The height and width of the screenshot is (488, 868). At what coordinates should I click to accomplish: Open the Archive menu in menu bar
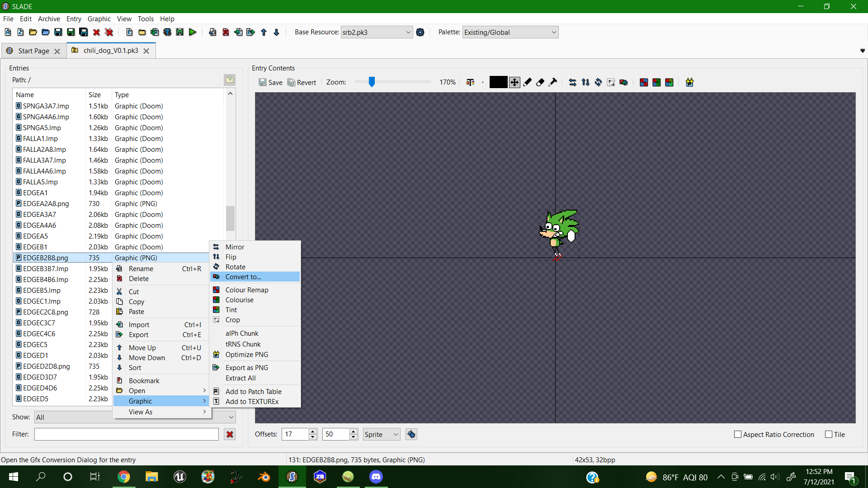click(49, 19)
